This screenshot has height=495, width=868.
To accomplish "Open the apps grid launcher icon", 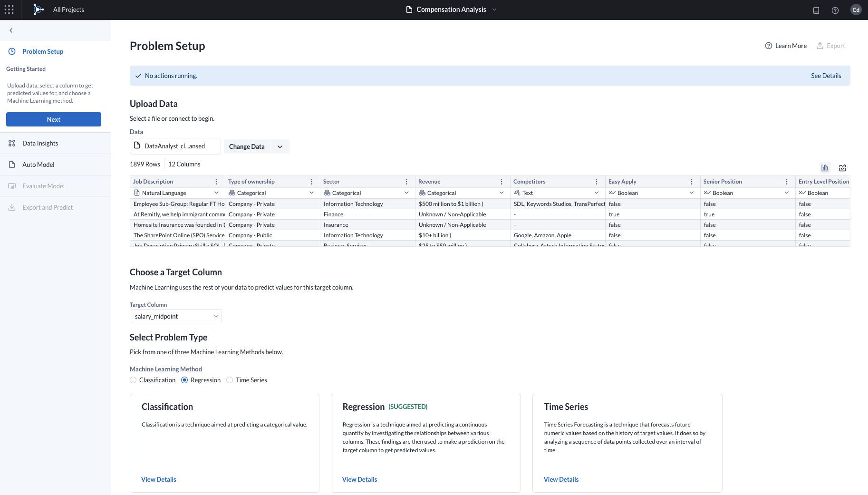I will pyautogui.click(x=9, y=10).
